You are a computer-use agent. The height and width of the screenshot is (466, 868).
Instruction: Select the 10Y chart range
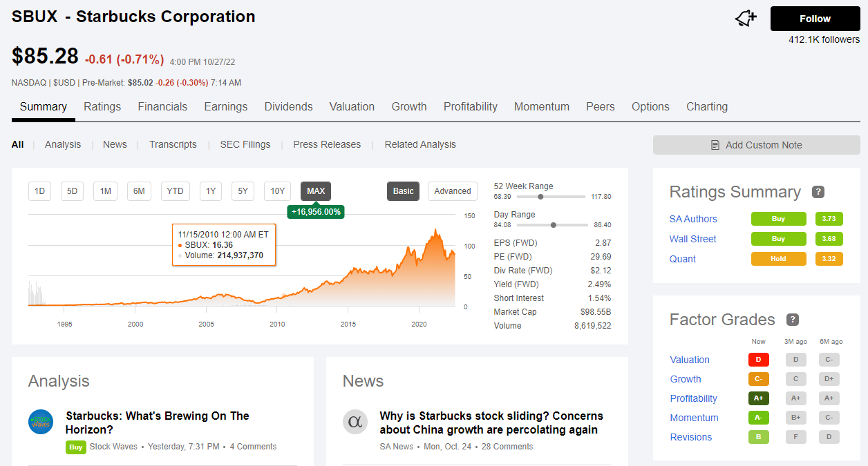pos(277,191)
